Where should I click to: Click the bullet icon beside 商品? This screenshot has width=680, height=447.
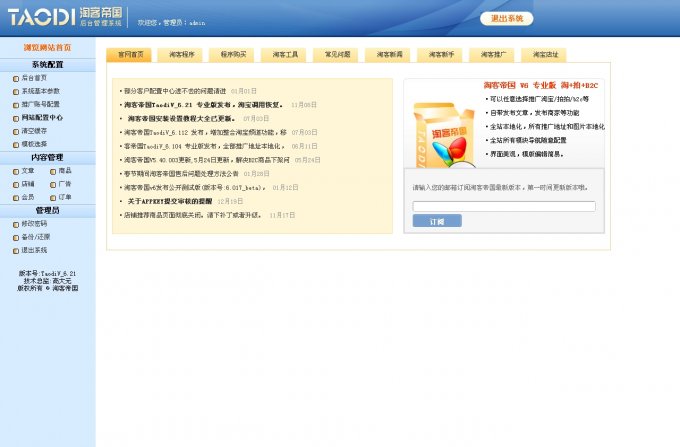(x=53, y=171)
